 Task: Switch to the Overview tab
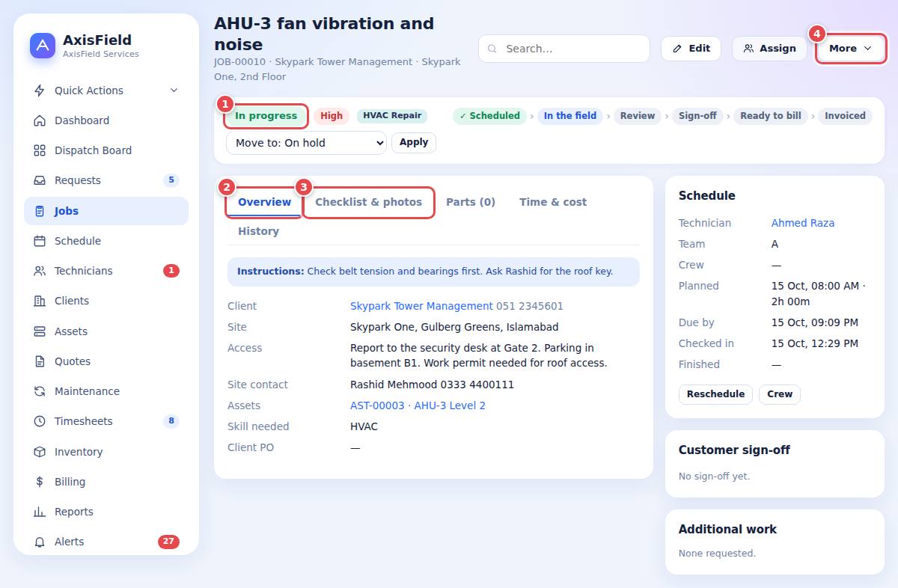pos(264,202)
